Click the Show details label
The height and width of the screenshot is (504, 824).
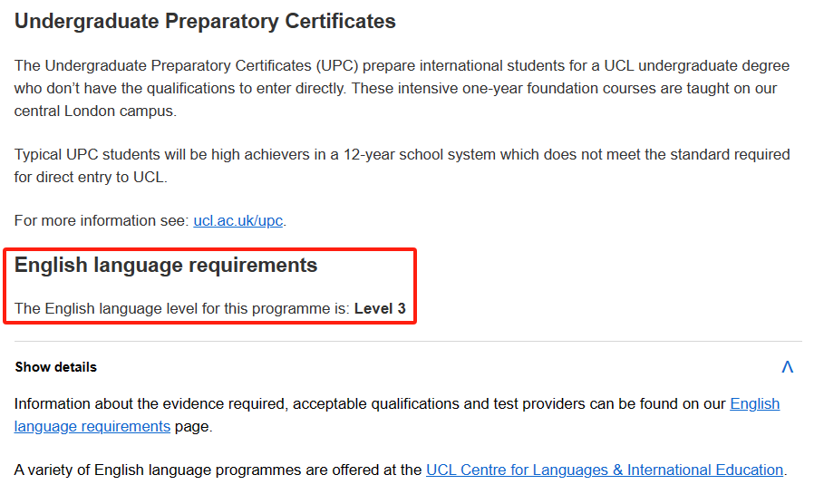click(x=55, y=367)
